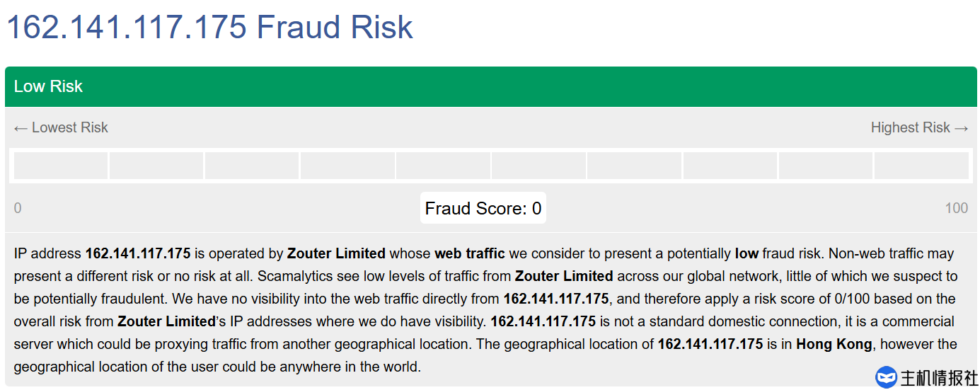
Task: Select the green Low Risk banner
Action: [490, 86]
